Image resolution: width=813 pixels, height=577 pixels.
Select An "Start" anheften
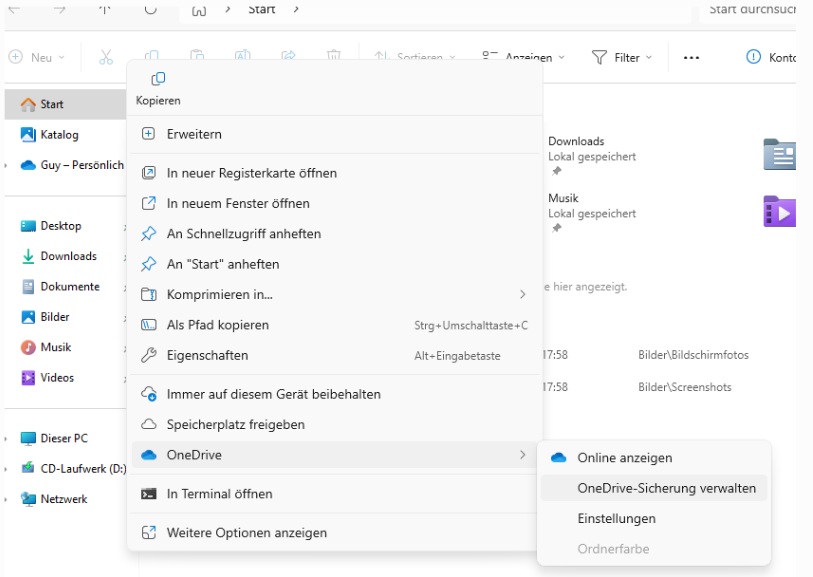334,264
